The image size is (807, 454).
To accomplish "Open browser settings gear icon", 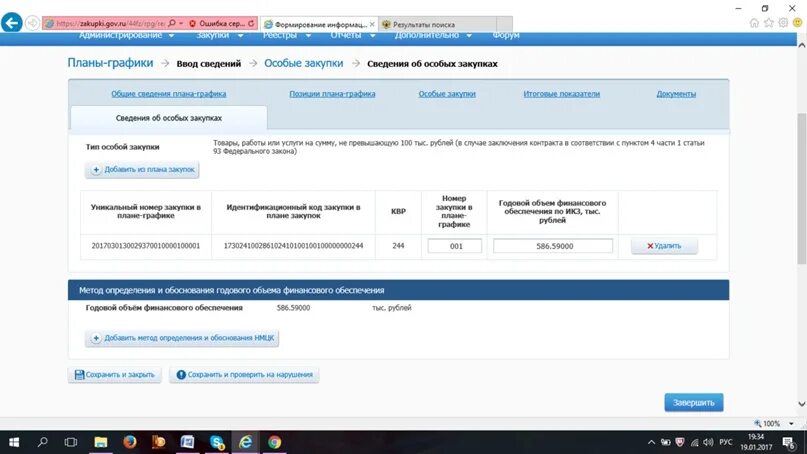I will coord(783,23).
